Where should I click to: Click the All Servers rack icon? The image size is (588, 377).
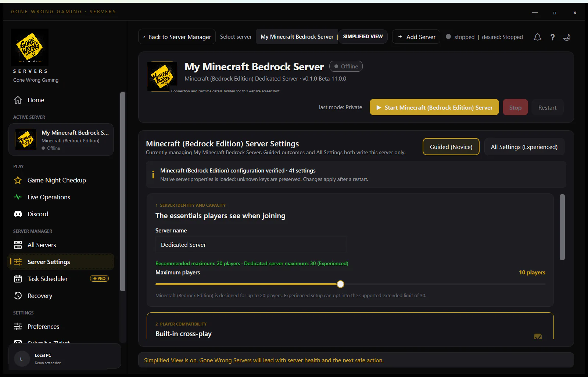click(18, 245)
